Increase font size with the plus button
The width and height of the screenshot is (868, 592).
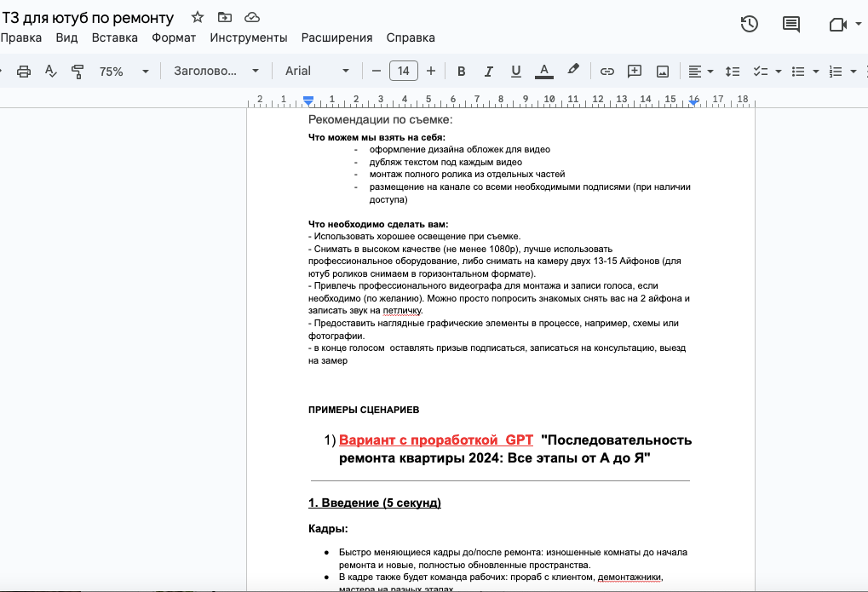[431, 71]
